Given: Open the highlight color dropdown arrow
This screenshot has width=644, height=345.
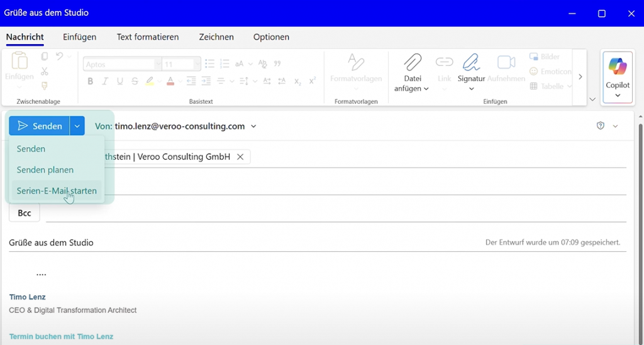Looking at the screenshot, I should click(x=159, y=81).
